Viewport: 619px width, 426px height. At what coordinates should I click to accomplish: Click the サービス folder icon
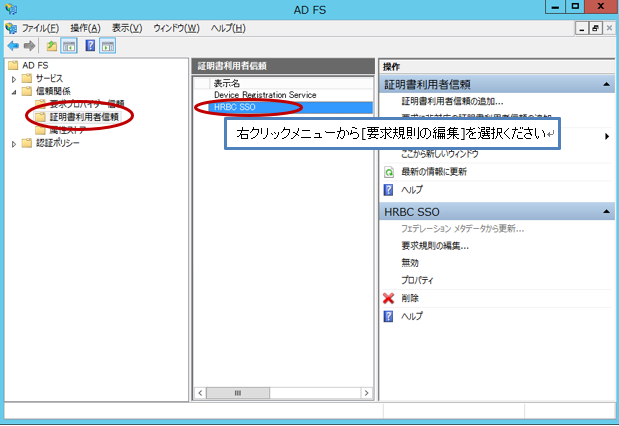[x=27, y=78]
